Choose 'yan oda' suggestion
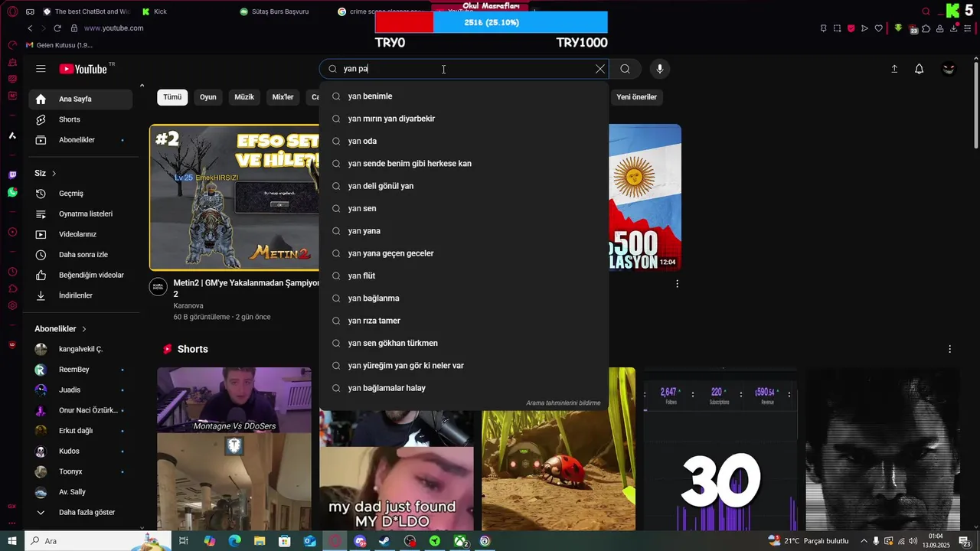The width and height of the screenshot is (980, 551). [464, 141]
